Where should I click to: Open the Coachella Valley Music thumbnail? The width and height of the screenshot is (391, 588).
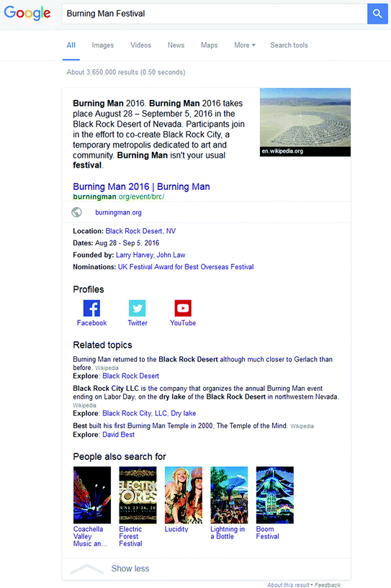92,495
